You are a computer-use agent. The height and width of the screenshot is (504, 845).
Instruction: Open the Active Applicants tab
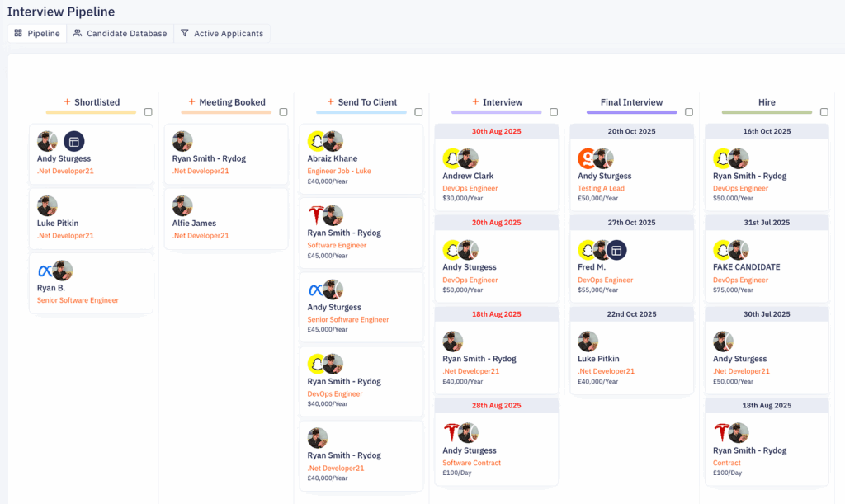[222, 34]
